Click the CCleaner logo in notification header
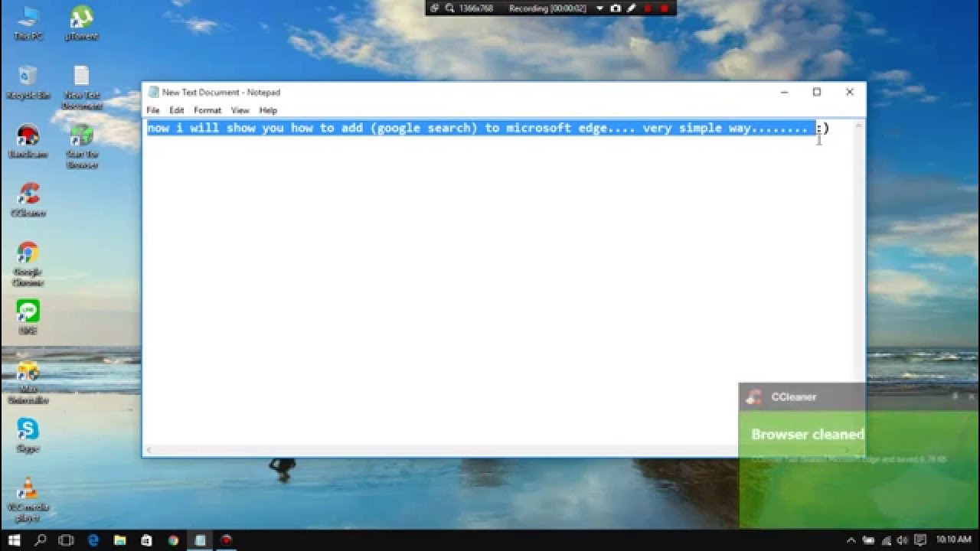This screenshot has width=980, height=551. pyautogui.click(x=754, y=396)
